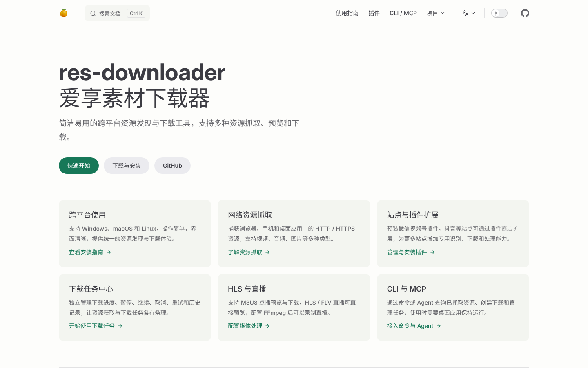This screenshot has width=588, height=368.
Task: Click the CLI 与 MCP card title
Action: 407,289
